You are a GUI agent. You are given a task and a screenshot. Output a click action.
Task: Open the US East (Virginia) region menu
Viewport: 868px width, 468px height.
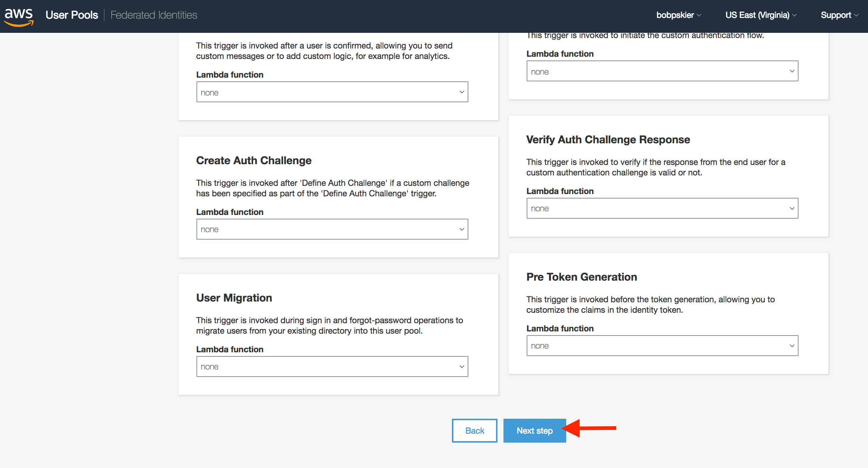pos(761,15)
